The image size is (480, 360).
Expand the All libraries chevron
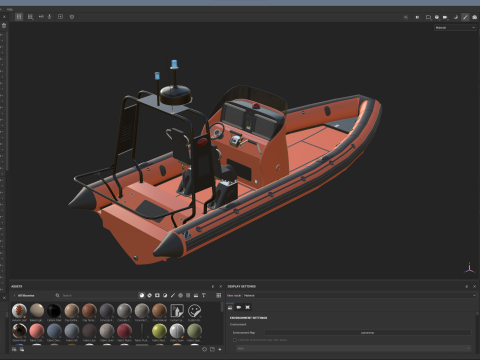pos(14,296)
